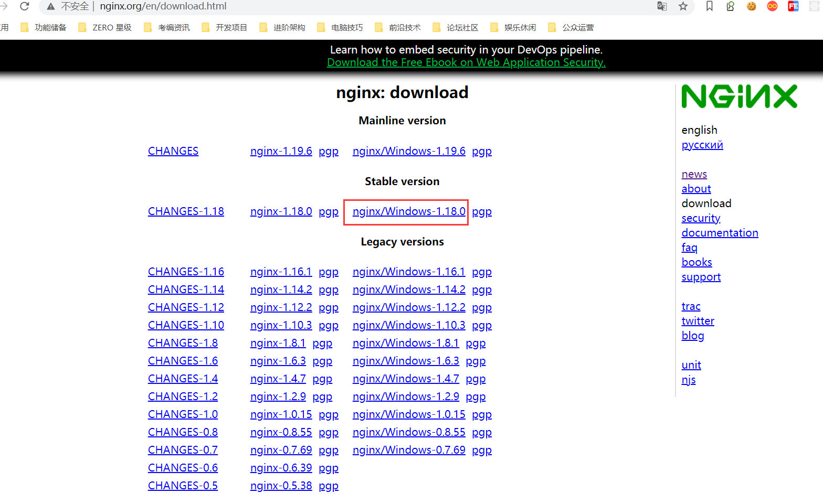823x504 pixels.
Task: Open the mainline CHANGES link
Action: [x=173, y=151]
